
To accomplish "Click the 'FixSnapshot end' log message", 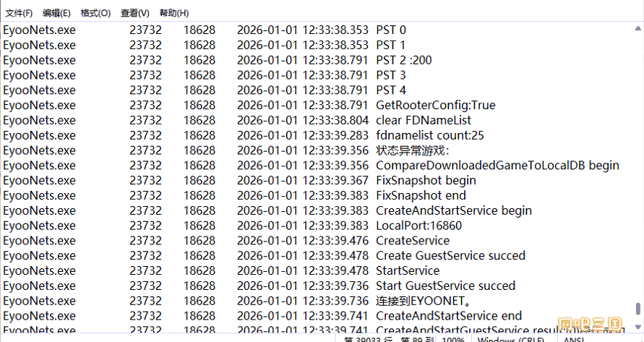I will coord(421,195).
